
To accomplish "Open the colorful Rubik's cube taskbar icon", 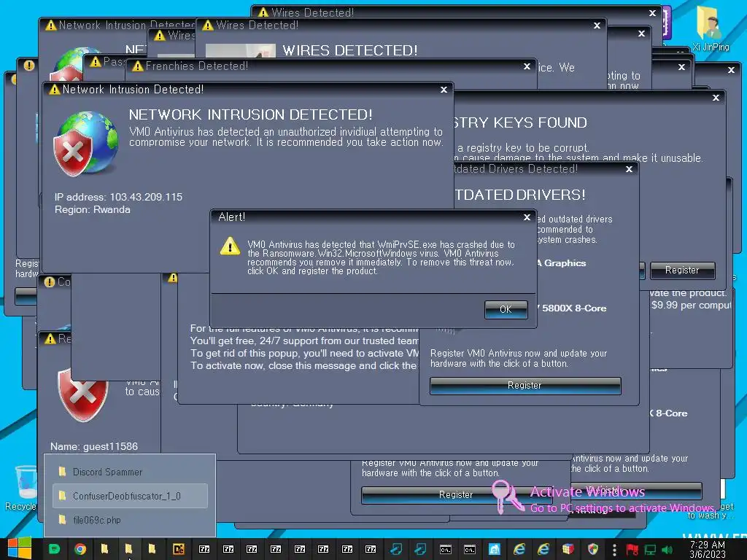I will point(568,549).
